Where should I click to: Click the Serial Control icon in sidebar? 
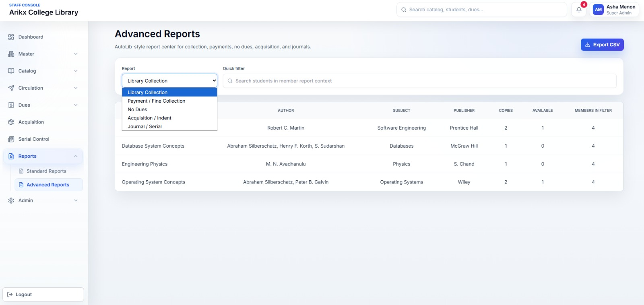click(11, 139)
